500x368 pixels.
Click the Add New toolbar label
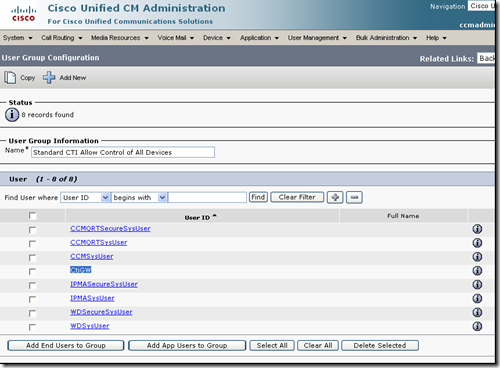(73, 78)
